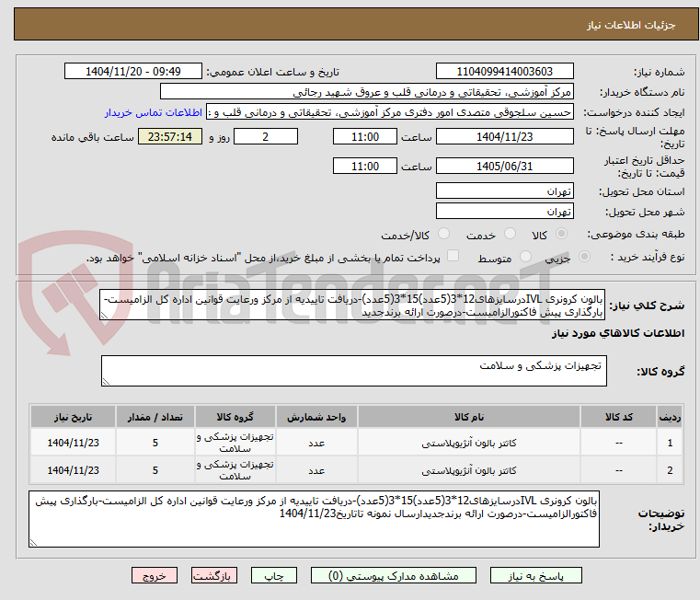
Task: Select the متوسط purchase type radio
Action: click(x=525, y=257)
